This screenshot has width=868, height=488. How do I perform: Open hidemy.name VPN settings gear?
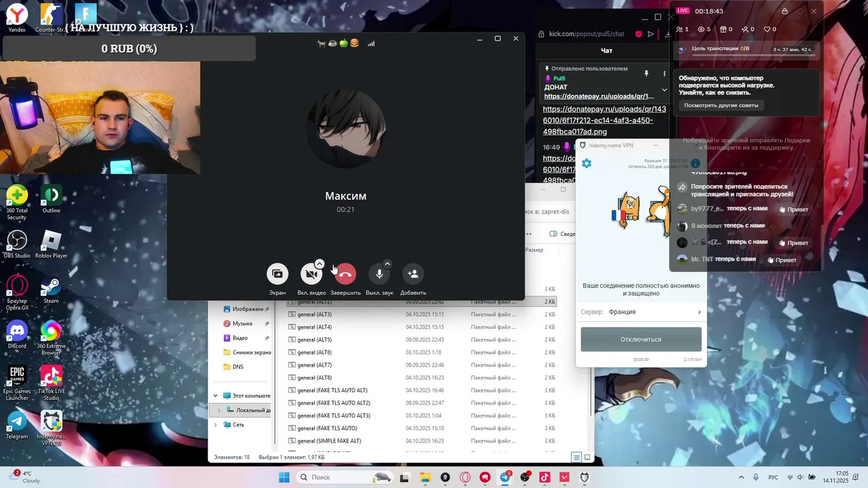[587, 163]
